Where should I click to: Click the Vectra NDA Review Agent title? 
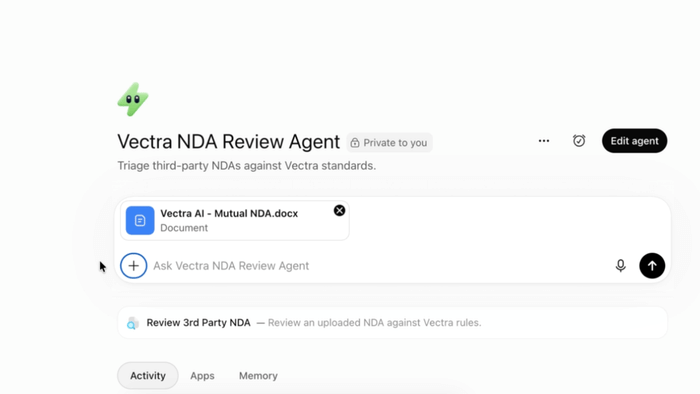pyautogui.click(x=229, y=142)
